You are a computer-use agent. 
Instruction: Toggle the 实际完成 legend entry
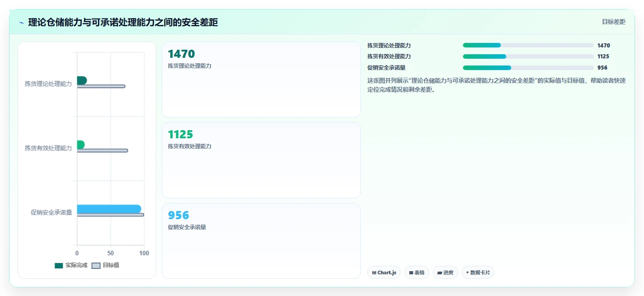pyautogui.click(x=71, y=265)
